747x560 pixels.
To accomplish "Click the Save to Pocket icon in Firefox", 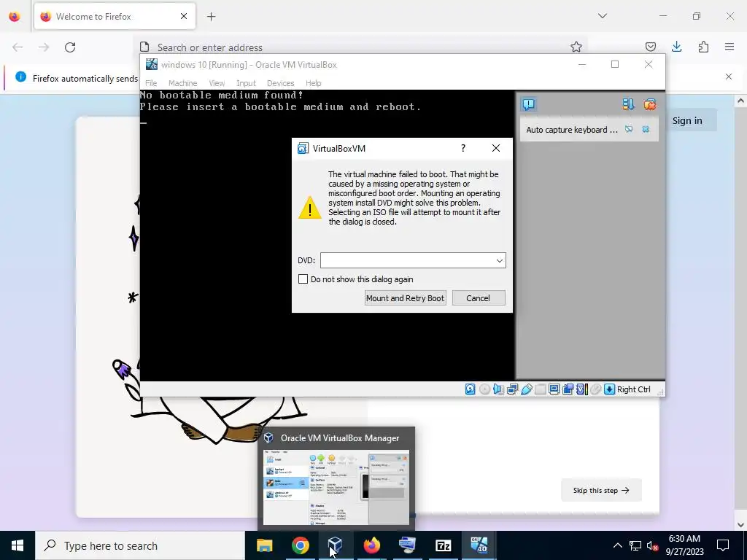I will [x=650, y=47].
